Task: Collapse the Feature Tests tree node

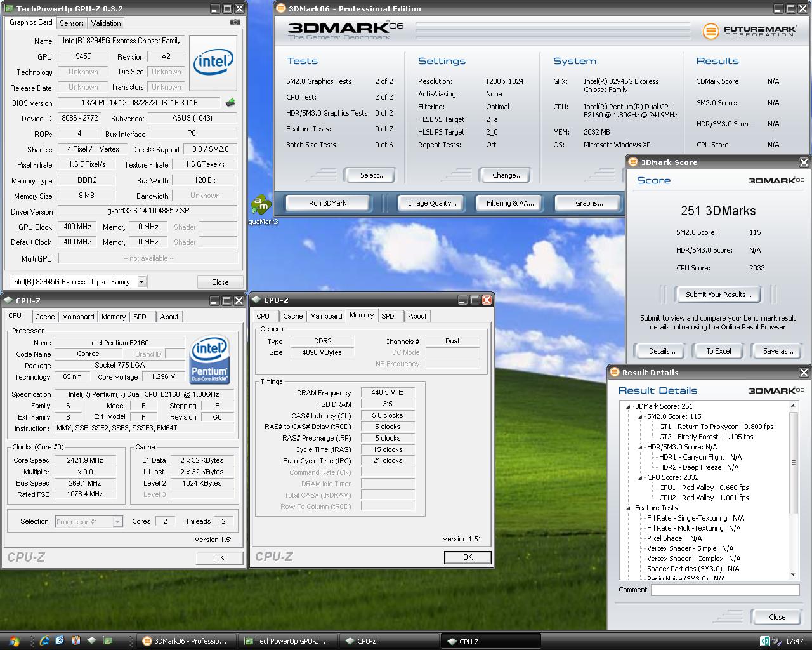Action: [x=629, y=508]
